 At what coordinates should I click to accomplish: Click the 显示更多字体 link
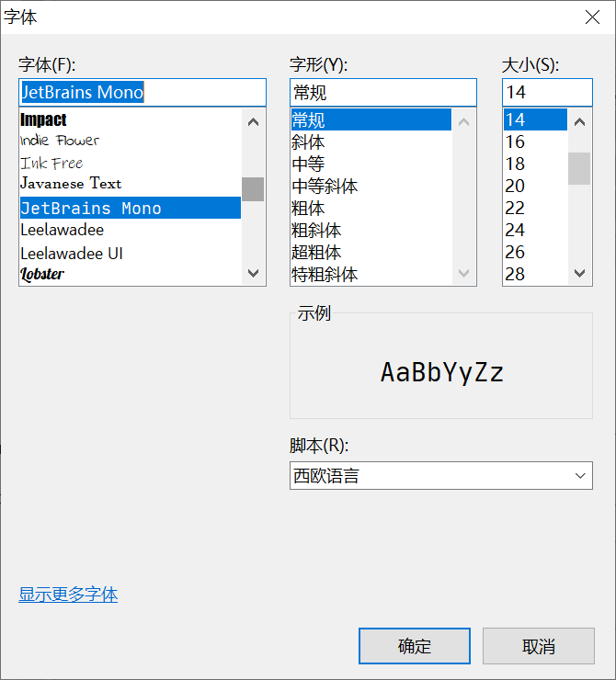[68, 595]
